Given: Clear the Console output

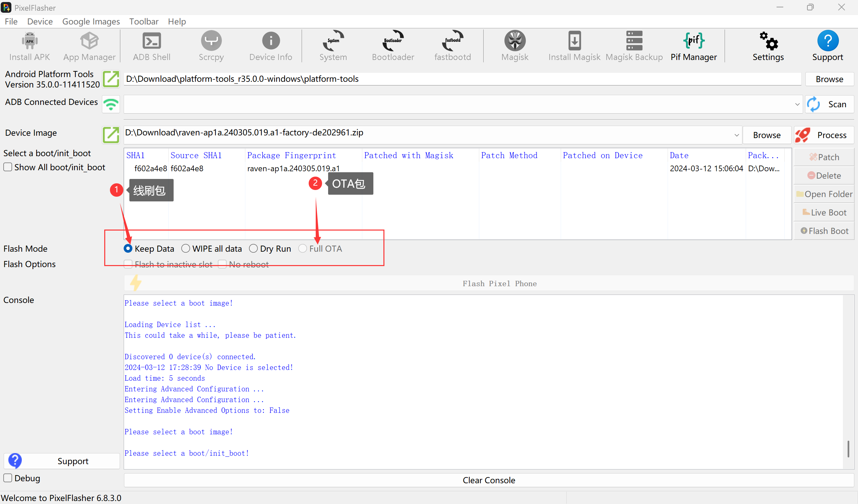Looking at the screenshot, I should coord(489,480).
